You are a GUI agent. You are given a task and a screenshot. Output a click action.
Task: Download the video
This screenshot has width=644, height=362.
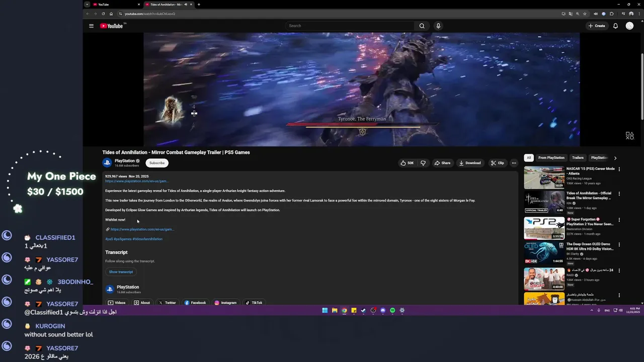point(469,163)
